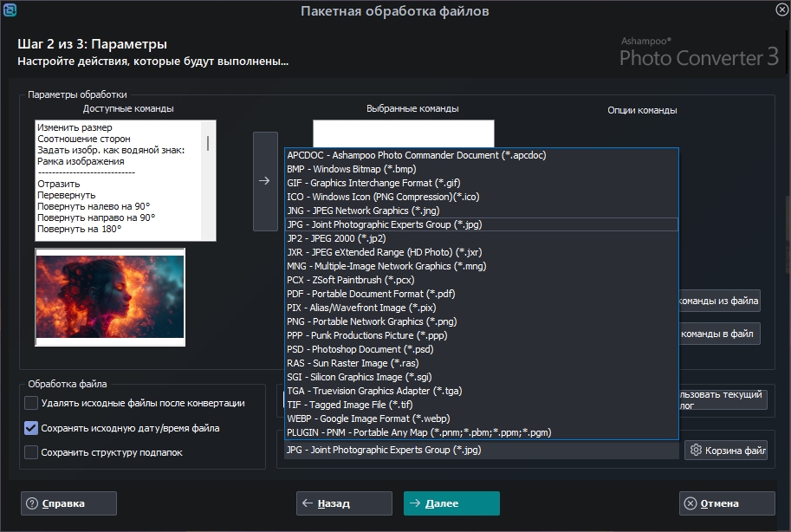Select Повернуть налево на 90° command
This screenshot has width=791, height=532.
coord(94,206)
